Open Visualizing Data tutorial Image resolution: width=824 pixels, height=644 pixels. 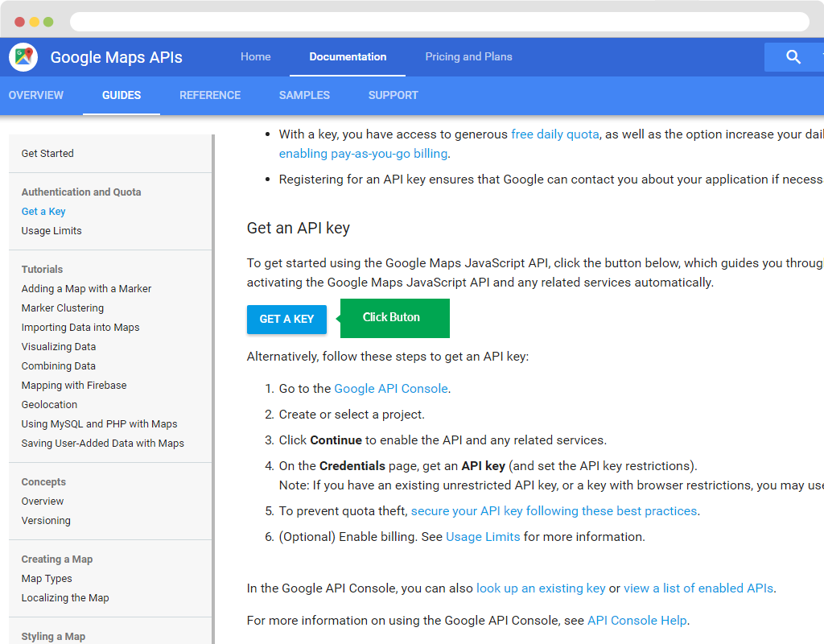click(x=58, y=347)
